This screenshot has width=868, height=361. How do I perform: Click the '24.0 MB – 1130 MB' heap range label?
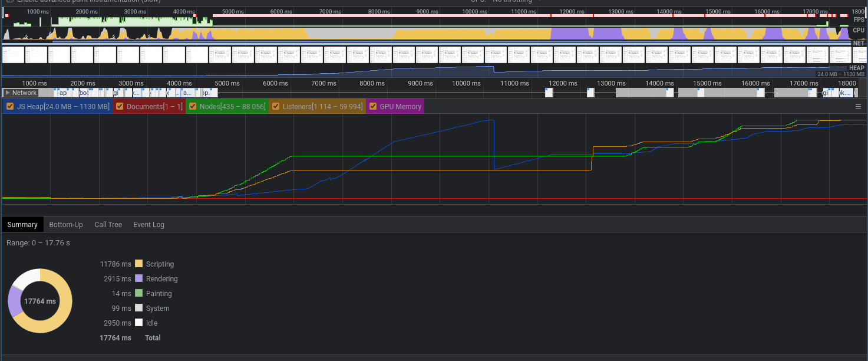841,74
